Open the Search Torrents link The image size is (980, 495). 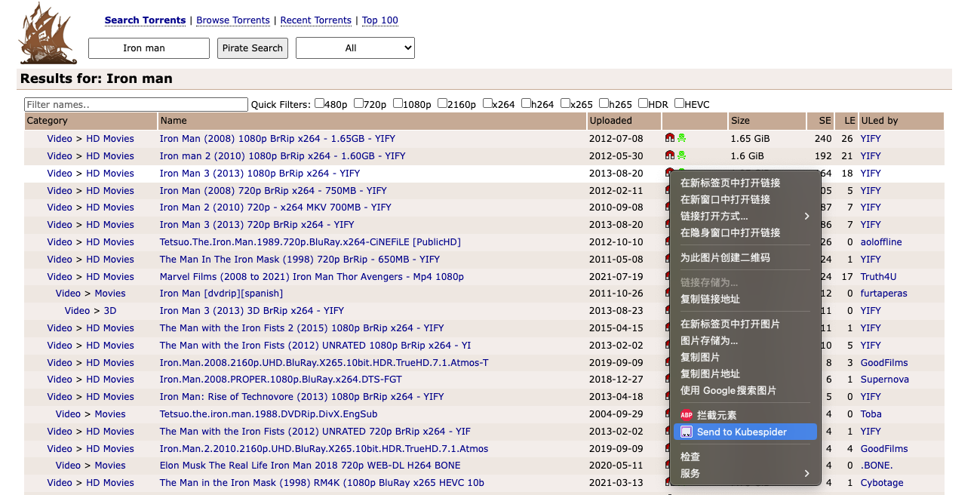(x=145, y=20)
